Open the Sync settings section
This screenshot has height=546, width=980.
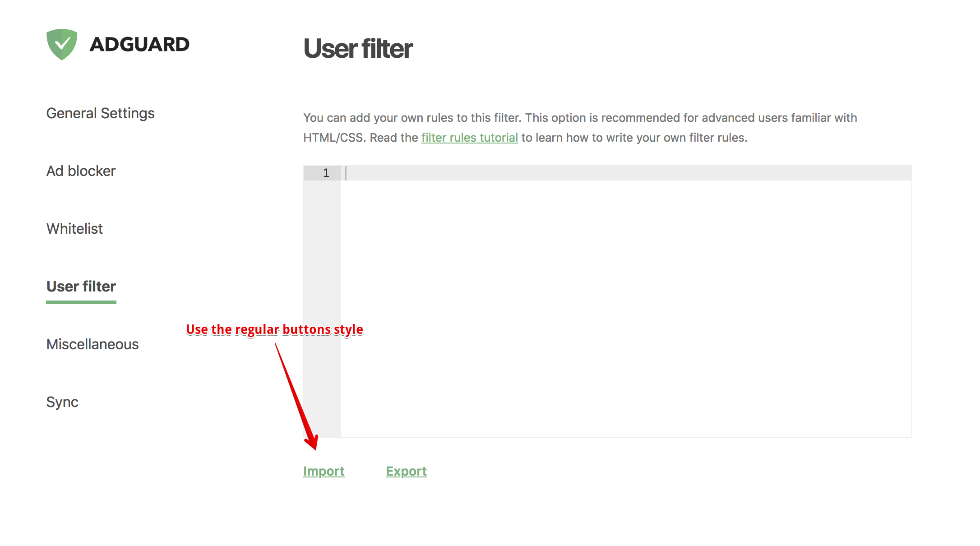coord(62,402)
